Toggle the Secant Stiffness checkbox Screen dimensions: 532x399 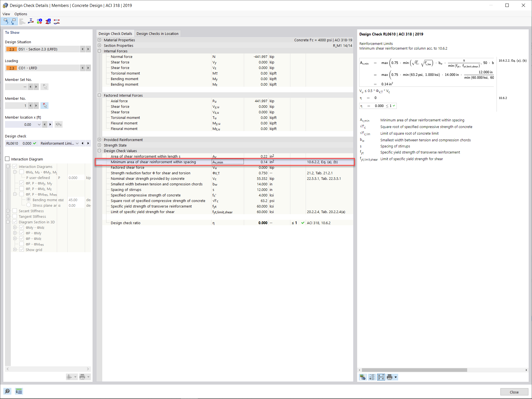point(15,211)
